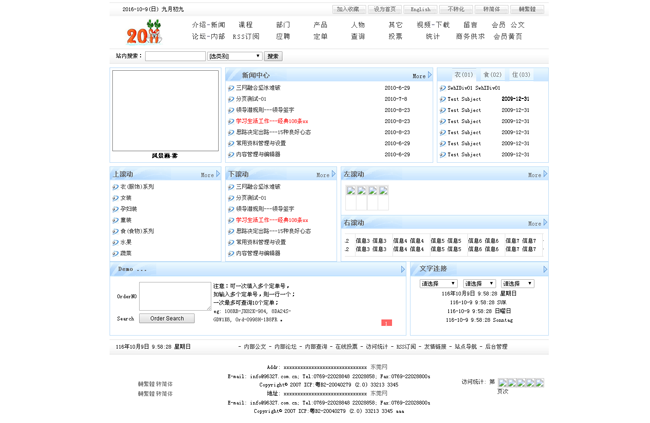This screenshot has height=423, width=650.
Task: Open the 后台管理 footer link
Action: point(496,346)
